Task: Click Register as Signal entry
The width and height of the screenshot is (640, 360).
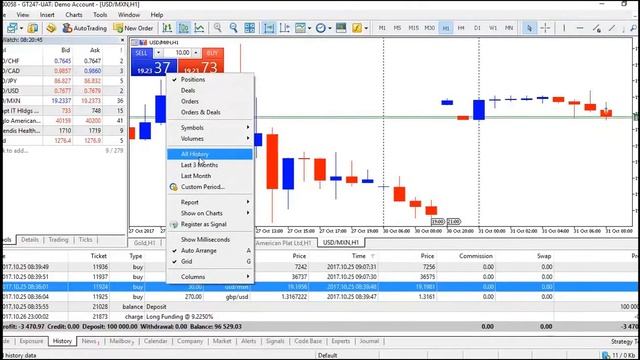Action: coord(210,224)
